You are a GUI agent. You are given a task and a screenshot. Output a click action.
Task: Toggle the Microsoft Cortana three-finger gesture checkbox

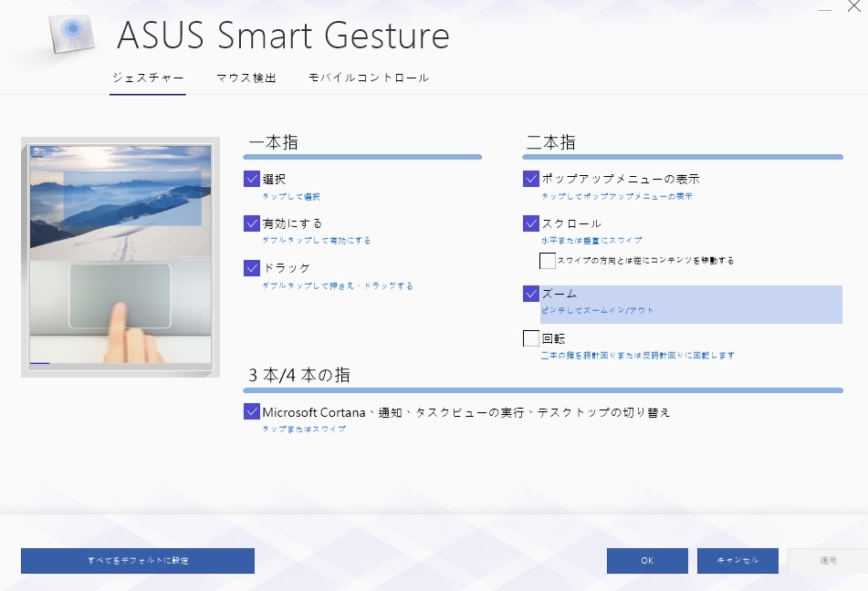tap(252, 411)
